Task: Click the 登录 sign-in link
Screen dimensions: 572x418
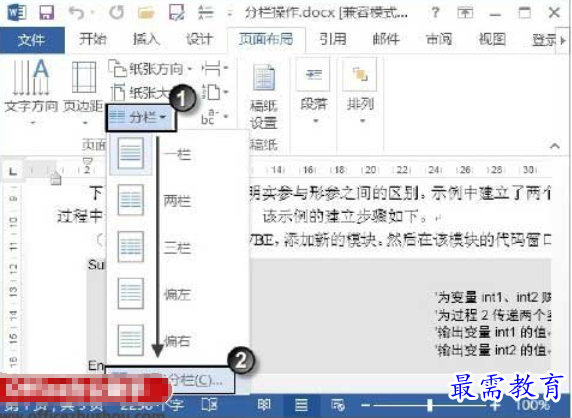Action: click(x=544, y=40)
